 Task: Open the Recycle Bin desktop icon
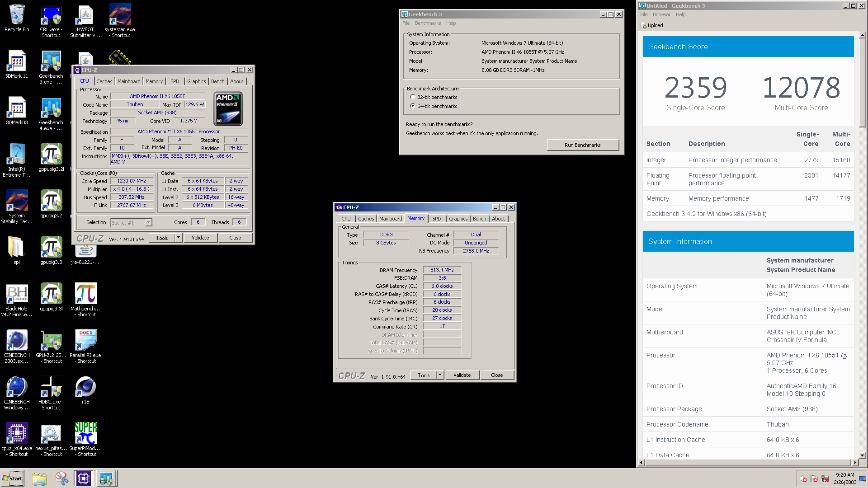pyautogui.click(x=17, y=19)
